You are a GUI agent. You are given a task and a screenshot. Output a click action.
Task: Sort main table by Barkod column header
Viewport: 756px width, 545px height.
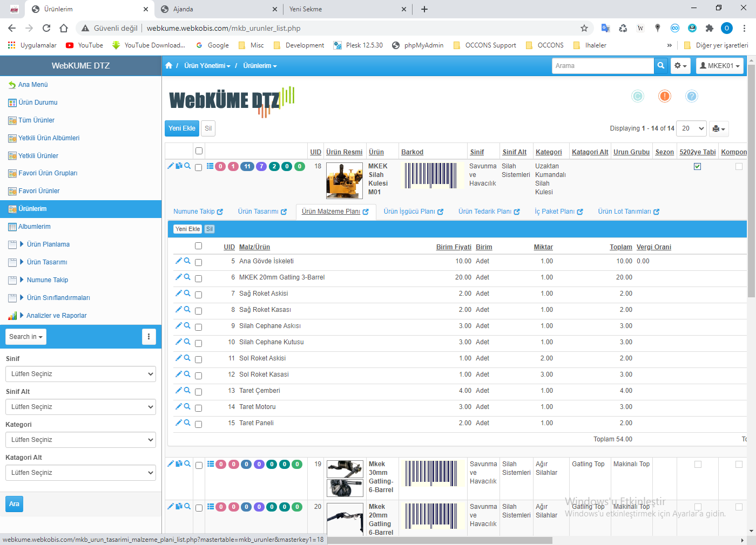pyautogui.click(x=412, y=152)
